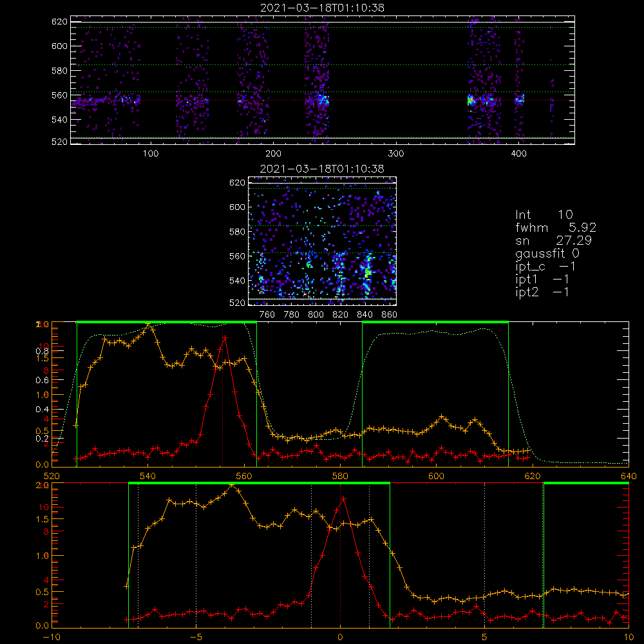Click the 'gaussfit 0' readout
Screen dimensions: 644x644
547,253
